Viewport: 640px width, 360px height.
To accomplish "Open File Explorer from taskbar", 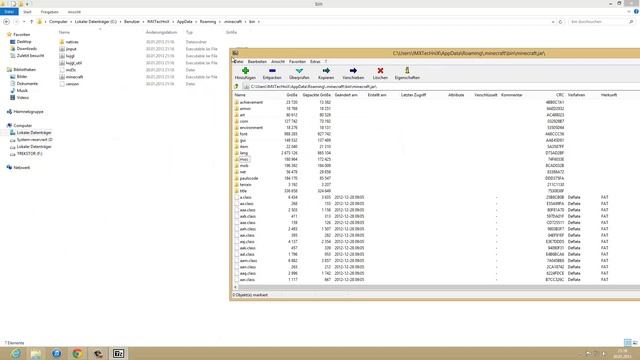I will pos(36,353).
